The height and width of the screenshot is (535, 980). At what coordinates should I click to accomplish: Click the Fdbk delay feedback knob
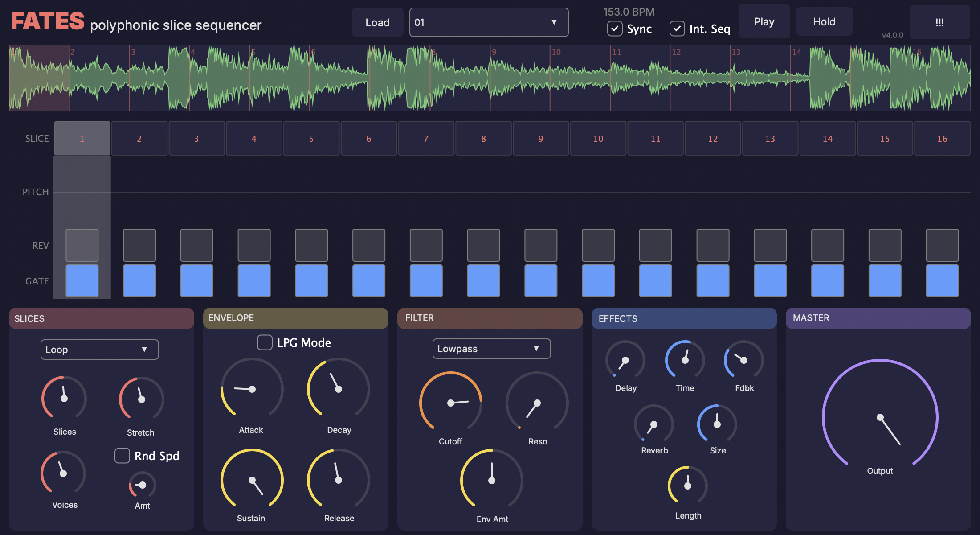743,360
